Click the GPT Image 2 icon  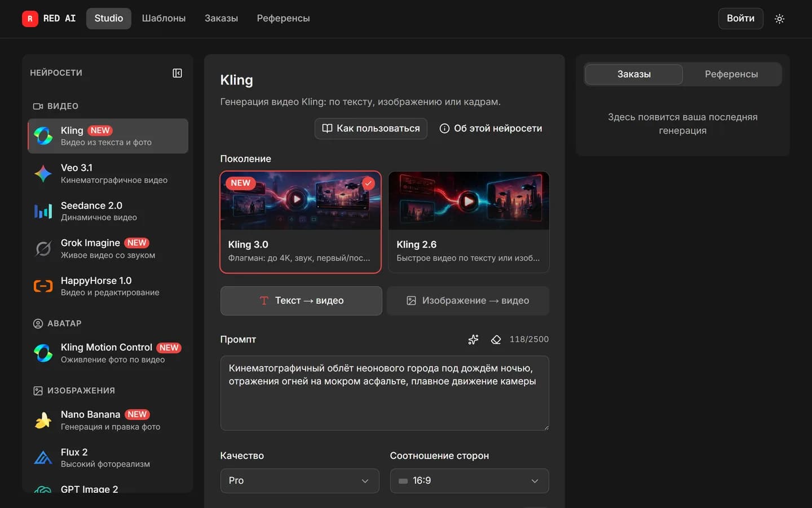pyautogui.click(x=43, y=489)
